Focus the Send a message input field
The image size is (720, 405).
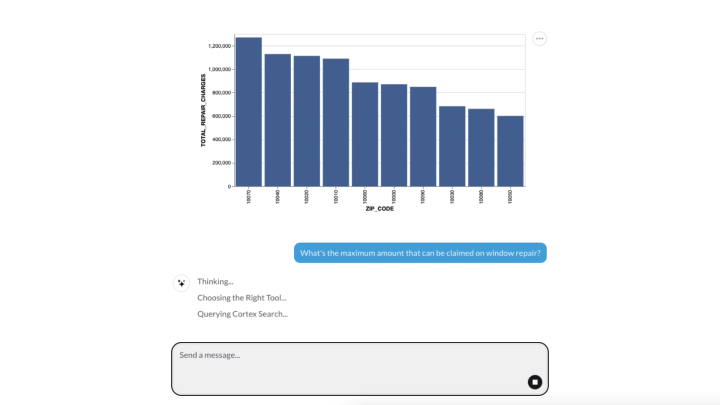click(360, 369)
